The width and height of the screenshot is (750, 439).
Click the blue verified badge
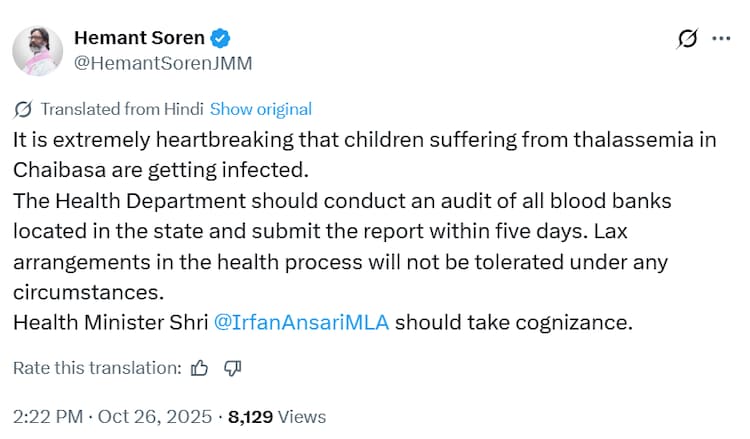[x=221, y=39]
